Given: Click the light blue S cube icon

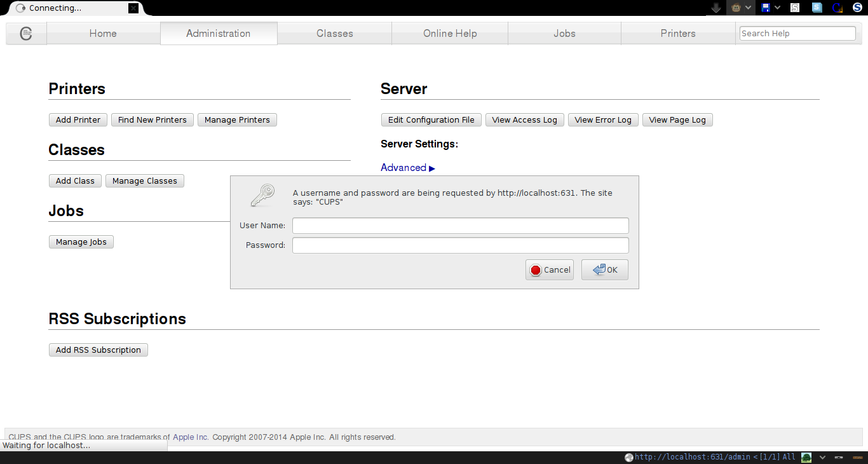Looking at the screenshot, I should (x=817, y=8).
